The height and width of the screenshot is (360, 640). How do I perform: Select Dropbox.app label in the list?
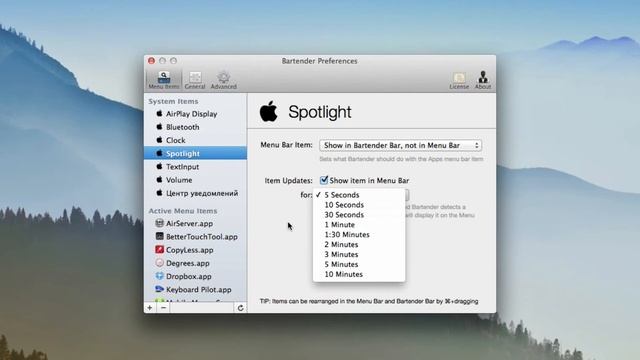(189, 276)
